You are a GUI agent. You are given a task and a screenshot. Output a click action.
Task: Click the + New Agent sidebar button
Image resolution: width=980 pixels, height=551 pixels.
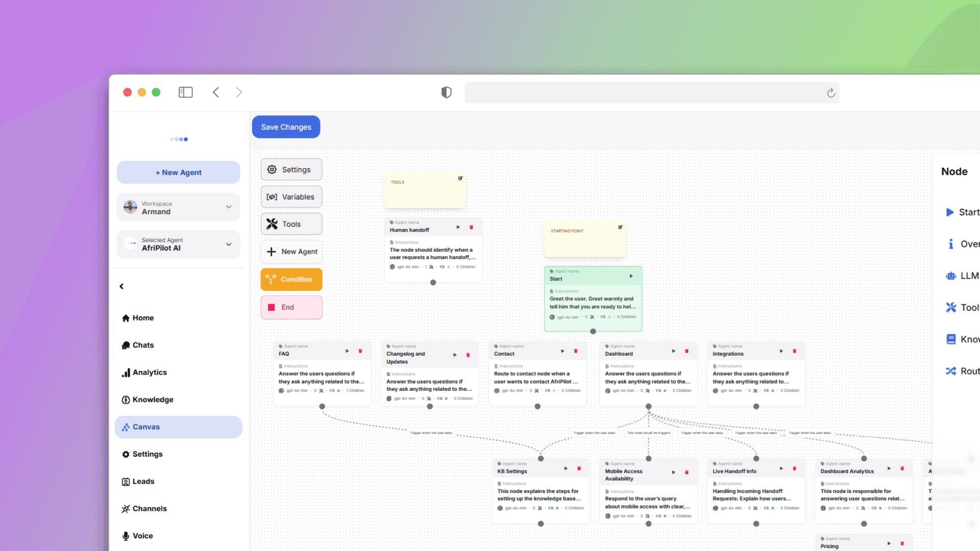tap(178, 172)
